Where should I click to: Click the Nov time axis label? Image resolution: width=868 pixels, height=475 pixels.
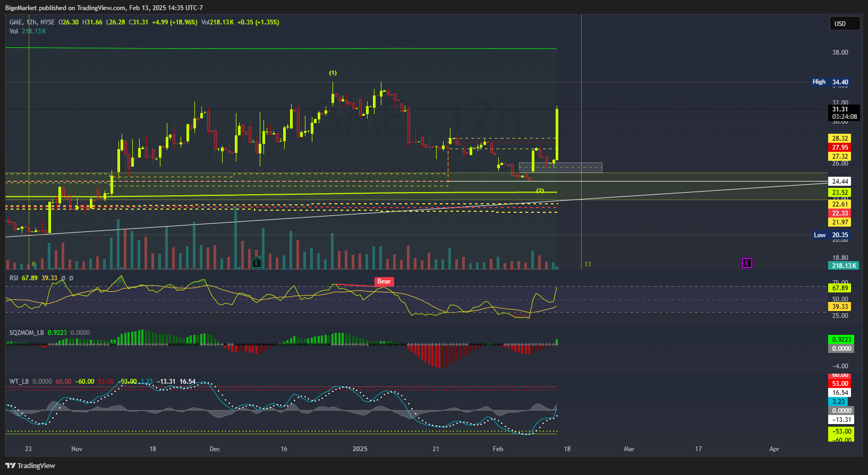[x=77, y=449]
